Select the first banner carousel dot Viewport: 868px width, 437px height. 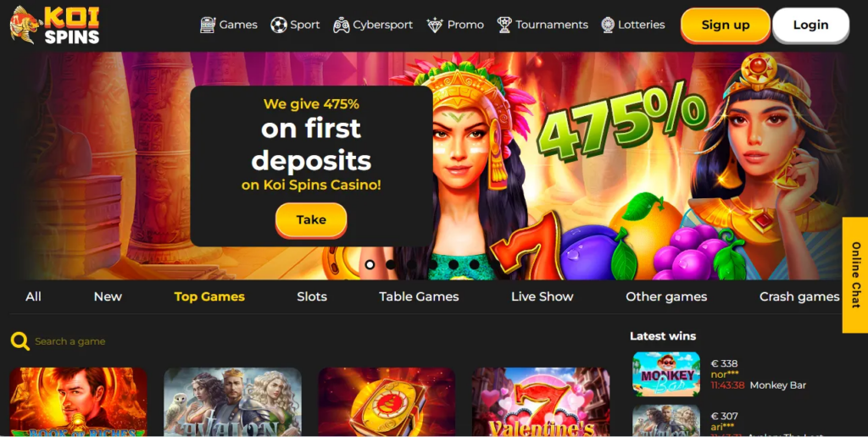click(x=370, y=264)
